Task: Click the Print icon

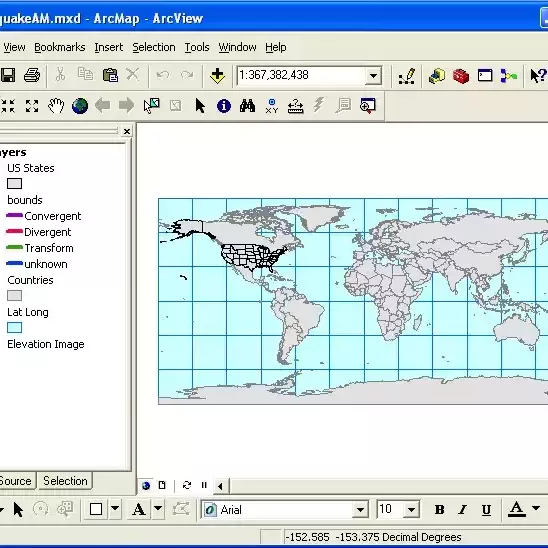Action: (32, 75)
